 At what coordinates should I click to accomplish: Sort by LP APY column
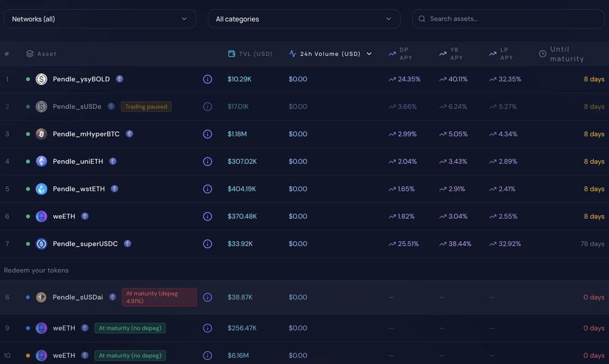pos(501,53)
